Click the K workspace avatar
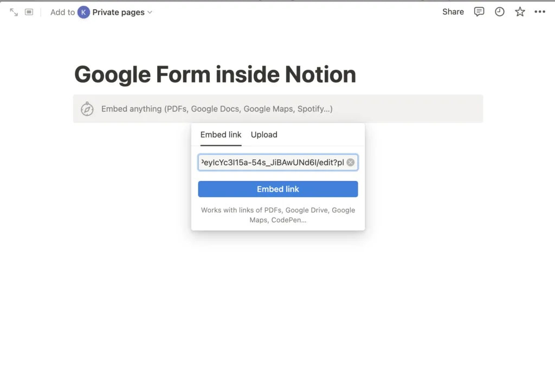555x392 pixels. (83, 12)
